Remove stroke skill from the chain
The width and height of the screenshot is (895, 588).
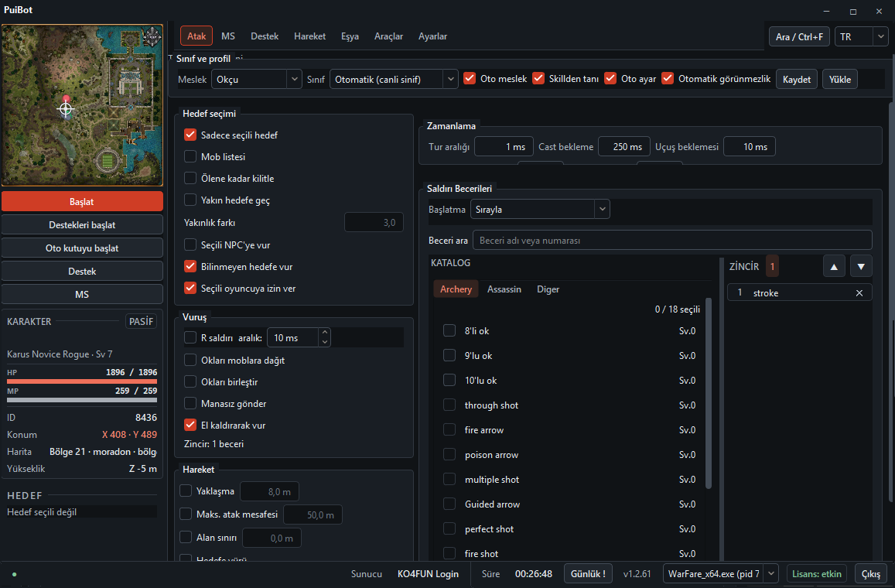(859, 293)
